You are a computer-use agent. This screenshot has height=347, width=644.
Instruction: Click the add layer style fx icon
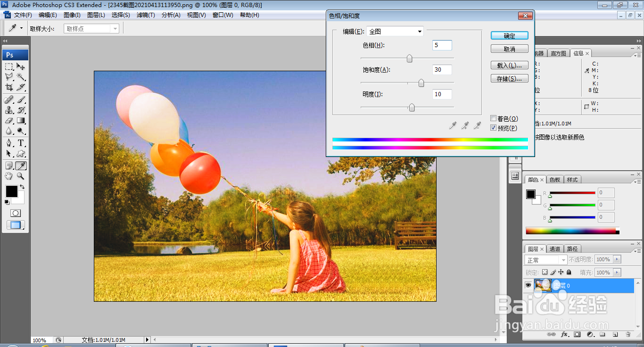564,334
